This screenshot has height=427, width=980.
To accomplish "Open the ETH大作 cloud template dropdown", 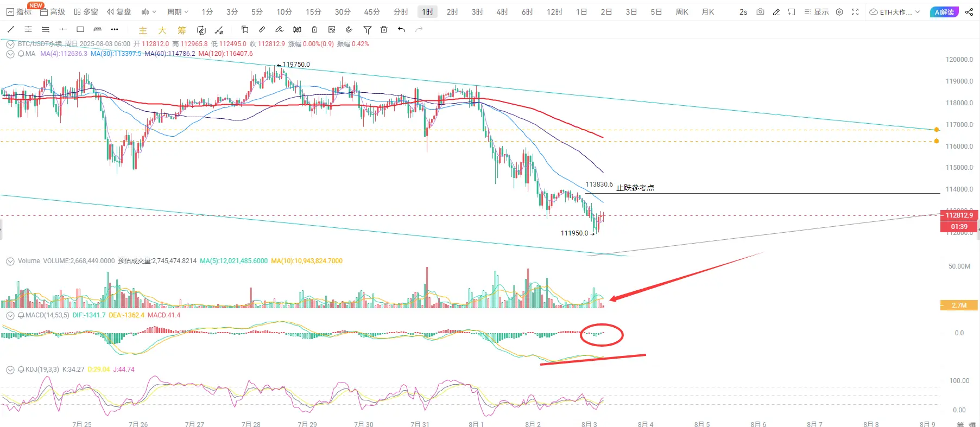I will coord(895,12).
